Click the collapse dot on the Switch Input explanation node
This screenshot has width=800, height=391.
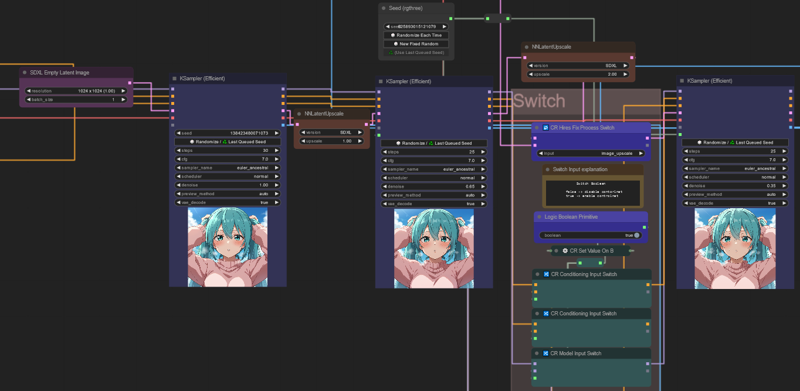(x=547, y=169)
